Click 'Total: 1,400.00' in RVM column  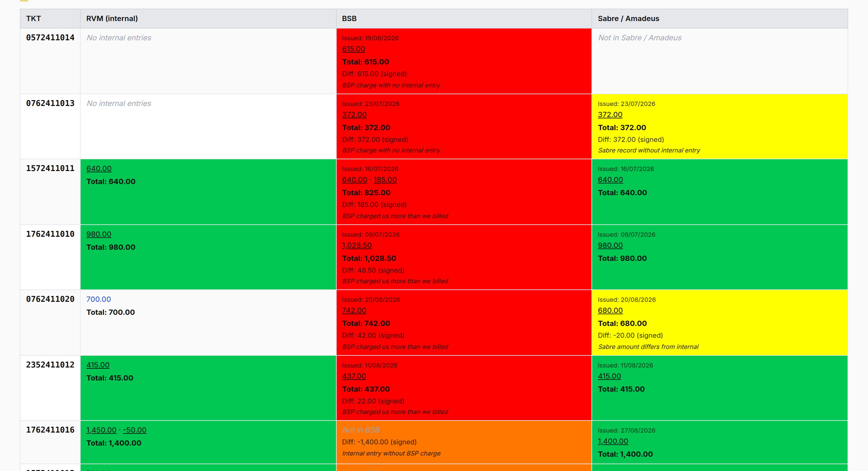(114, 443)
